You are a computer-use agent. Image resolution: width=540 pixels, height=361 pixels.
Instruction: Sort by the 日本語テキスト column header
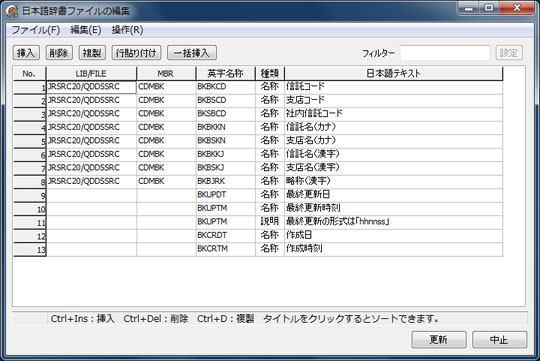(394, 73)
